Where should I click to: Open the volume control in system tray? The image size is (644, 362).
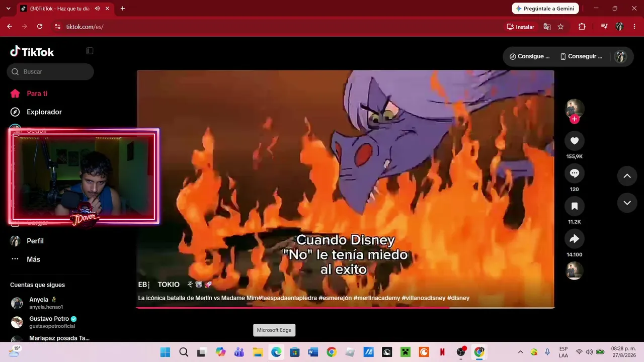(x=589, y=352)
